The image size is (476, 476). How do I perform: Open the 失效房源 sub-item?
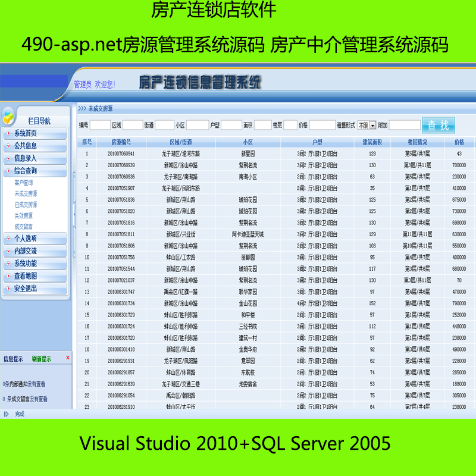(24, 215)
